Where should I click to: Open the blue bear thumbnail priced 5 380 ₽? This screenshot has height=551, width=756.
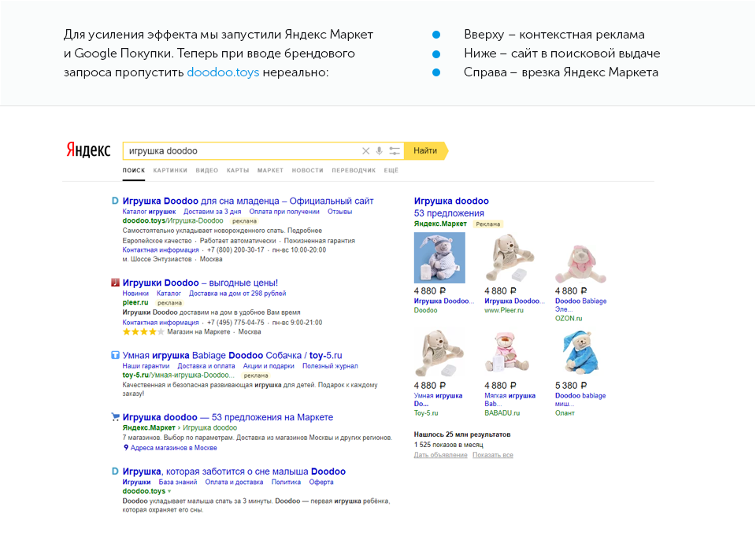pyautogui.click(x=580, y=353)
